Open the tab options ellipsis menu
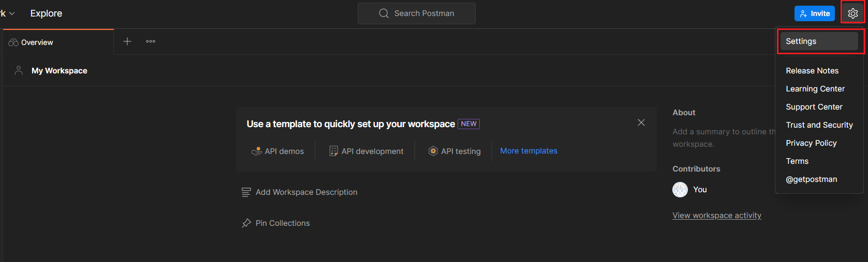This screenshot has height=262, width=868. [151, 41]
